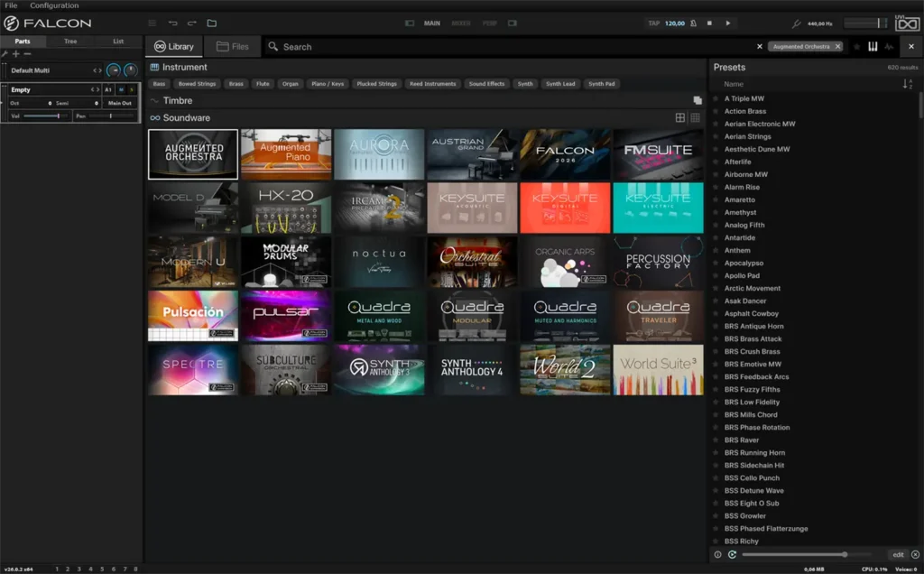The height and width of the screenshot is (574, 924).
Task: Toggle the right sidebar panel icon
Action: [513, 23]
